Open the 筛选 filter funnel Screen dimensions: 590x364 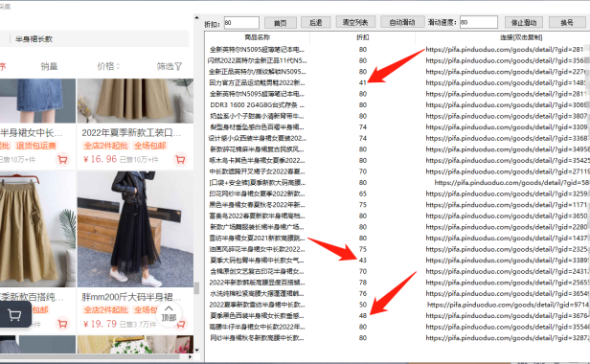(x=170, y=67)
